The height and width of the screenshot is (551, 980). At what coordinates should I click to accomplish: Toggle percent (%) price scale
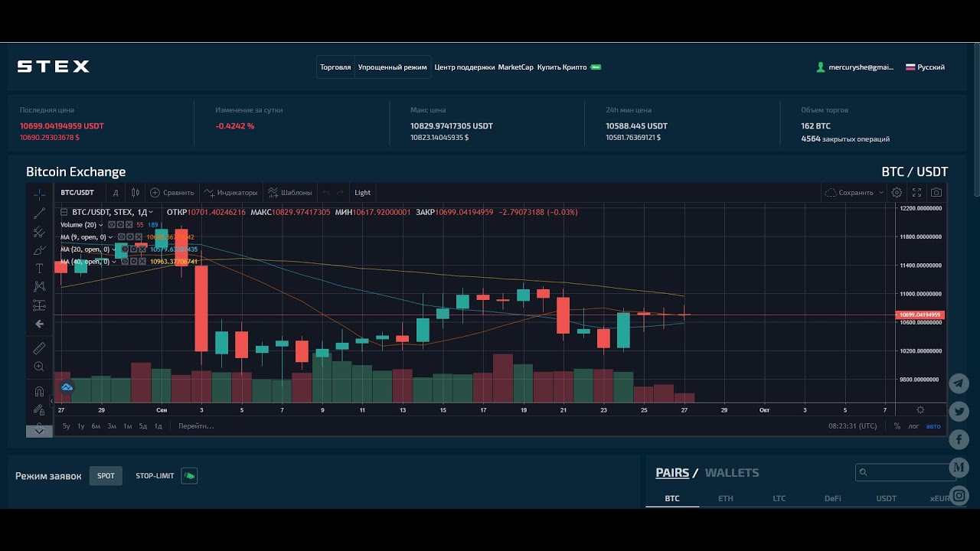(x=897, y=426)
